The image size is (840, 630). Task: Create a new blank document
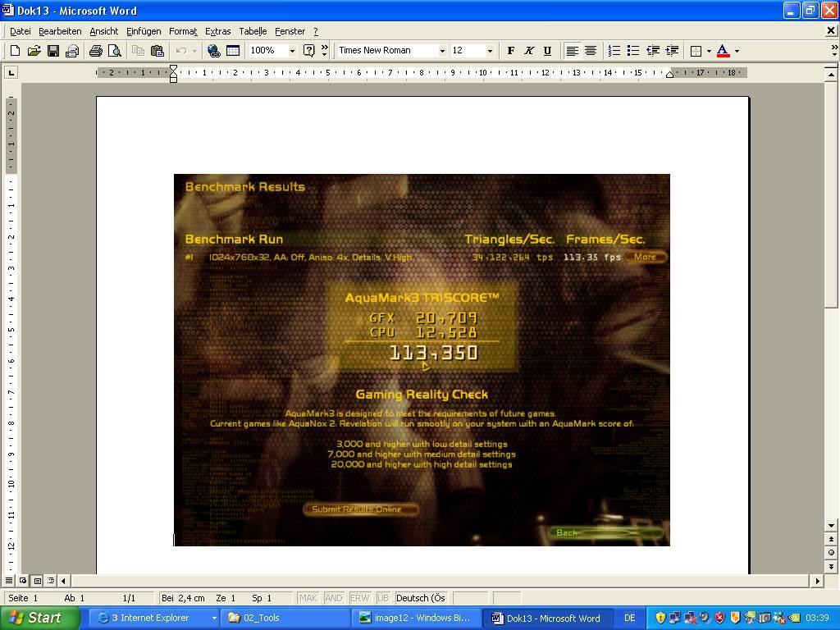pyautogui.click(x=15, y=51)
